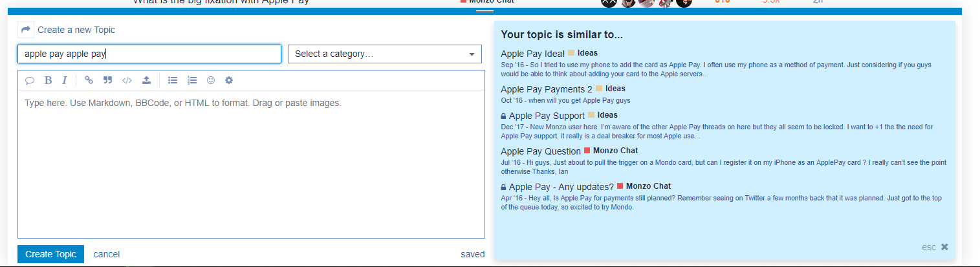
Task: Click the quote whole post speech bubble icon
Action: pos(30,80)
